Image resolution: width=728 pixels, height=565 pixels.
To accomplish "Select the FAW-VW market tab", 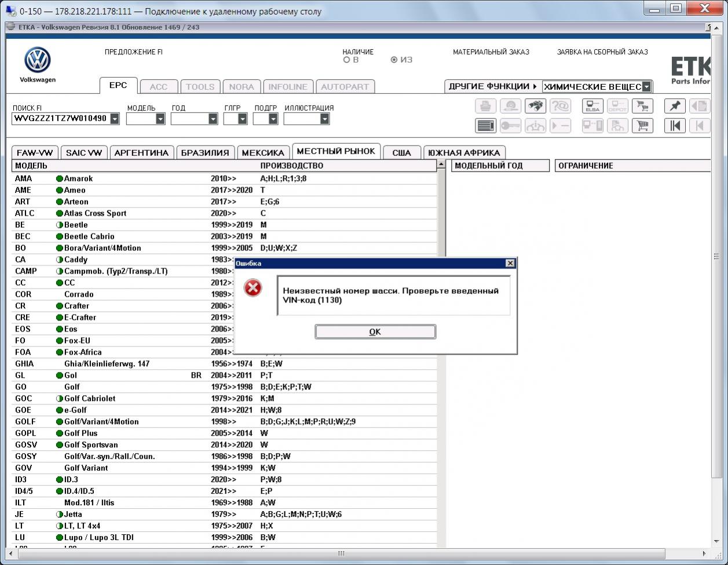I will click(x=35, y=153).
